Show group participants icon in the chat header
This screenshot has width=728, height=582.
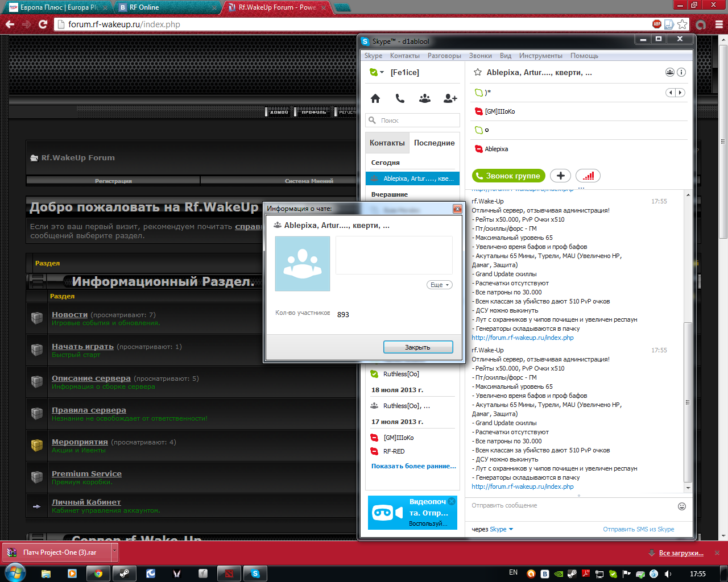click(x=670, y=72)
